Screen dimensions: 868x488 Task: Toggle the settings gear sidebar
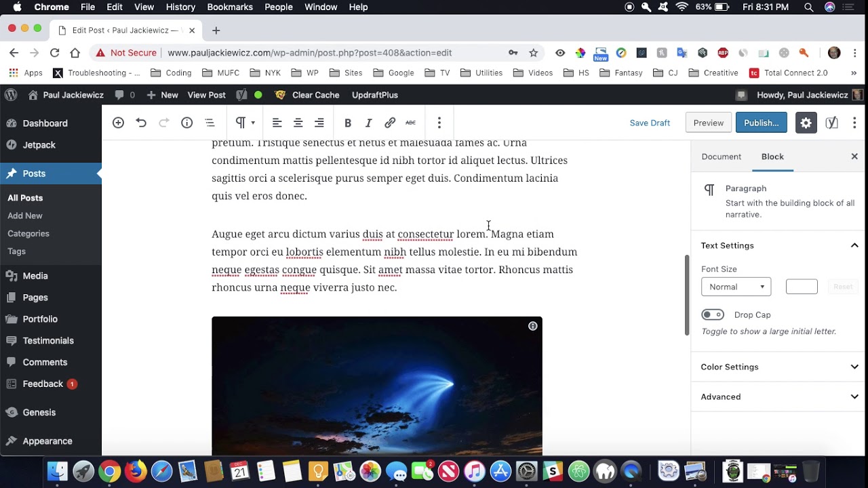(806, 123)
